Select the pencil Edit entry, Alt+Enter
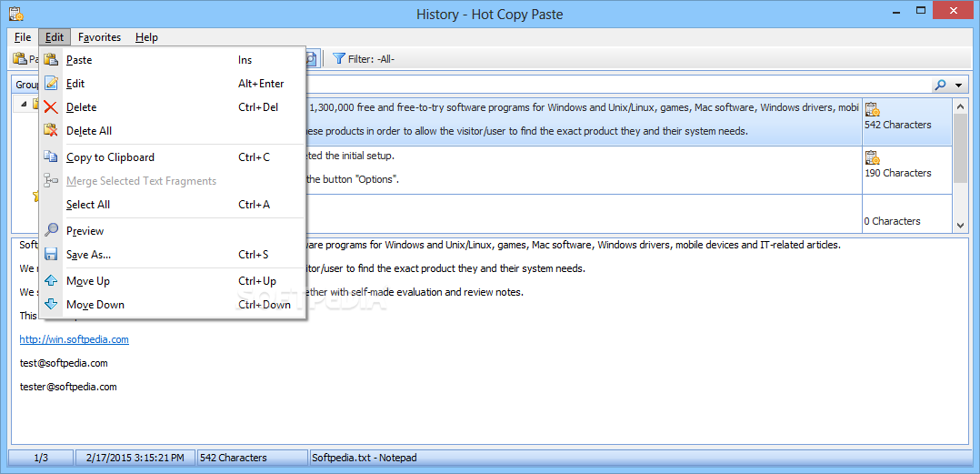The image size is (980, 474). (173, 84)
